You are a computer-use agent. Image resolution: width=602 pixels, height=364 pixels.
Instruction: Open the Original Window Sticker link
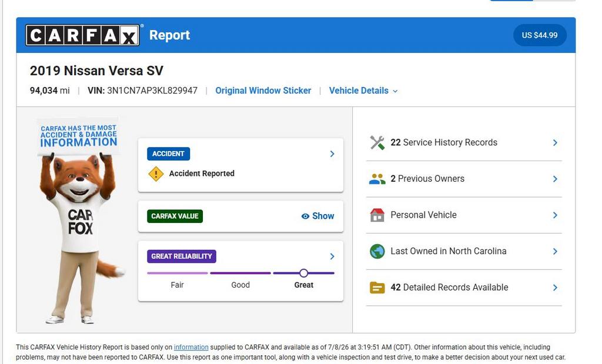point(263,91)
